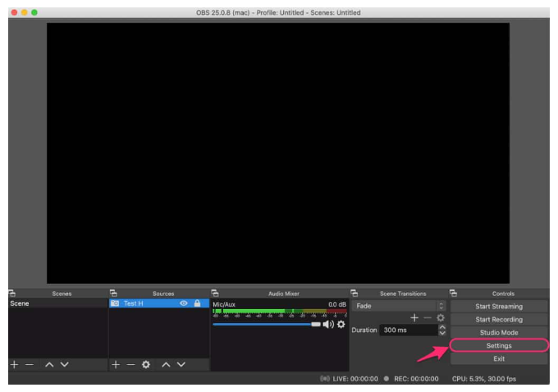Move the Test H source up

tap(166, 365)
